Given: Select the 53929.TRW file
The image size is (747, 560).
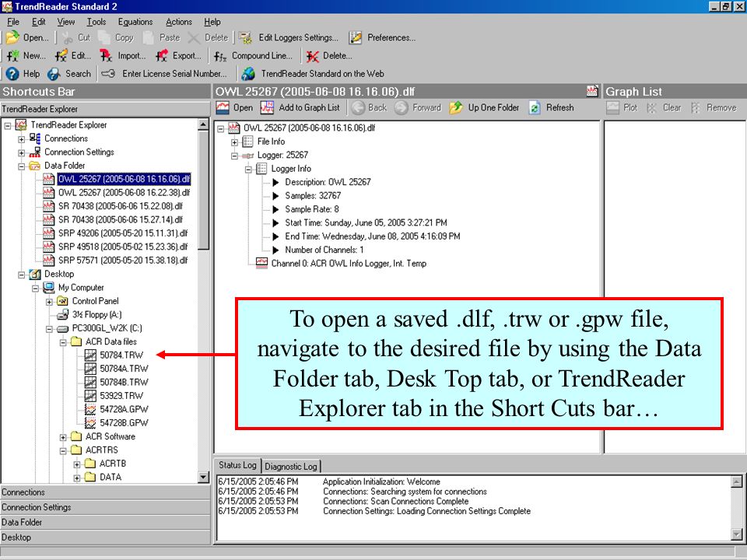Looking at the screenshot, I should (x=121, y=396).
